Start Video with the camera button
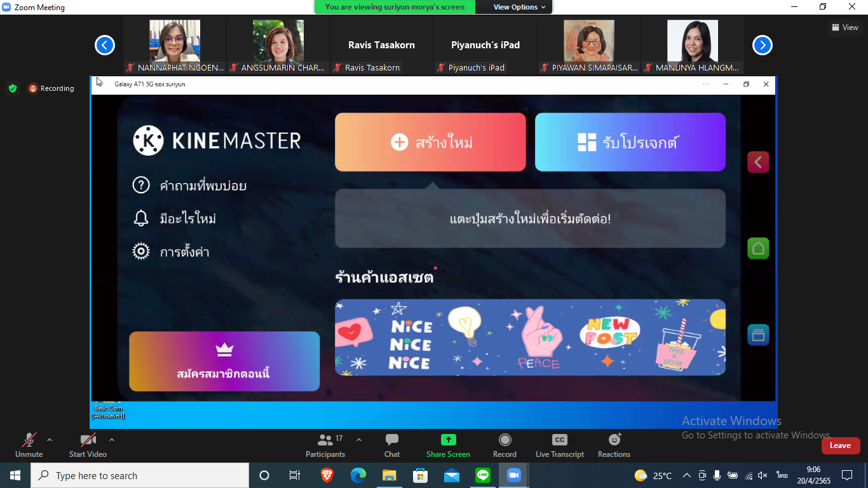The height and width of the screenshot is (488, 868). click(88, 445)
